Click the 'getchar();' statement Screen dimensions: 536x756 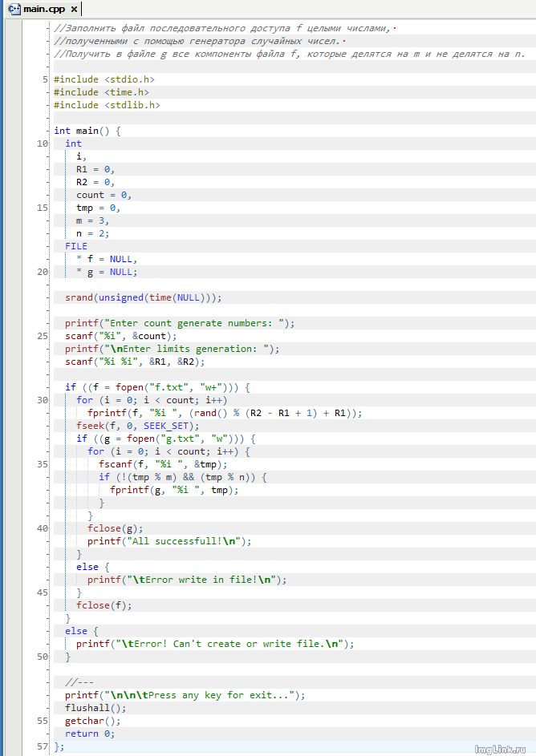(x=92, y=721)
